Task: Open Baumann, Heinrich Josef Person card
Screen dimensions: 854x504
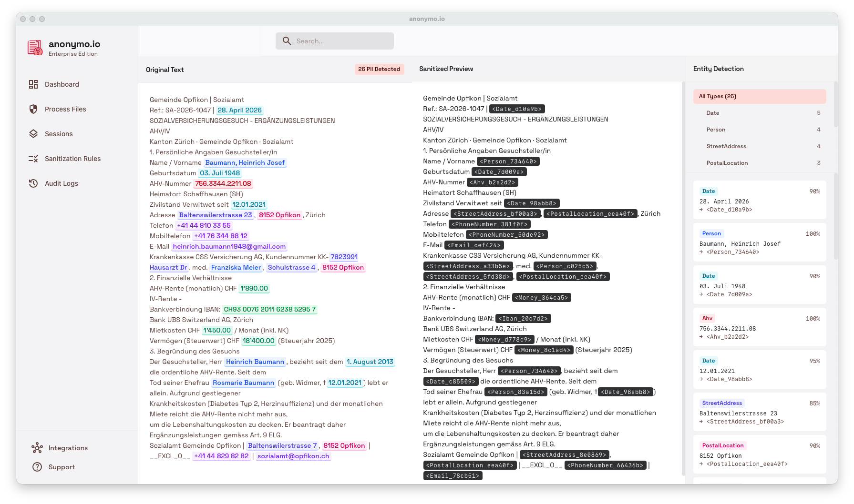Action: coord(760,242)
